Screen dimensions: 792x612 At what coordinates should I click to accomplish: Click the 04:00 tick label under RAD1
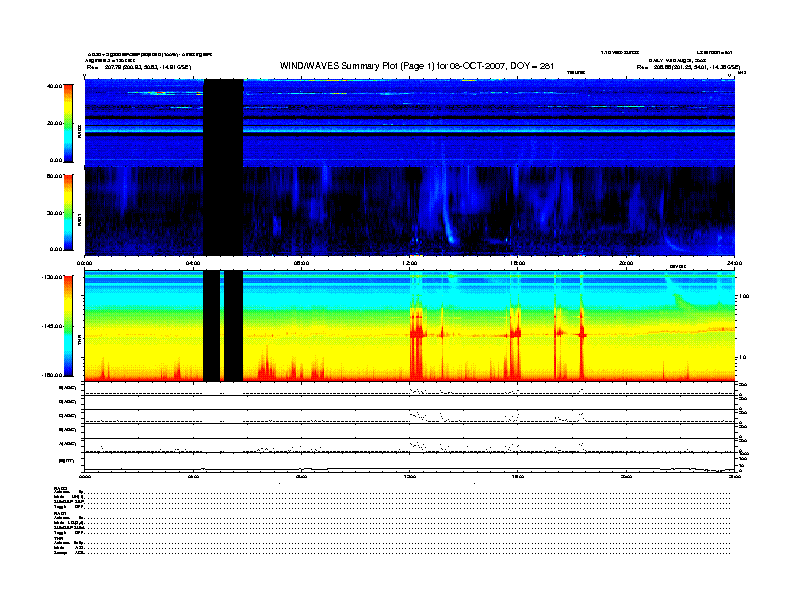pos(193,263)
